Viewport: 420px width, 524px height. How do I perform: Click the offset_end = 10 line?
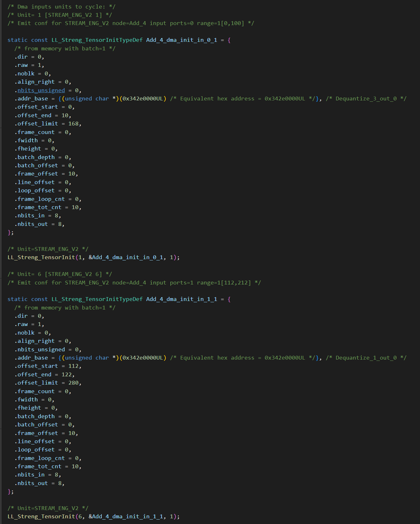(x=43, y=115)
